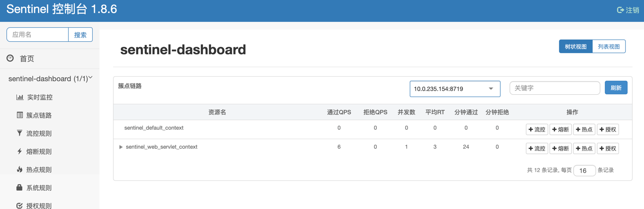The height and width of the screenshot is (209, 644).
Task: Click the 分钟通过 column header
Action: 466,112
